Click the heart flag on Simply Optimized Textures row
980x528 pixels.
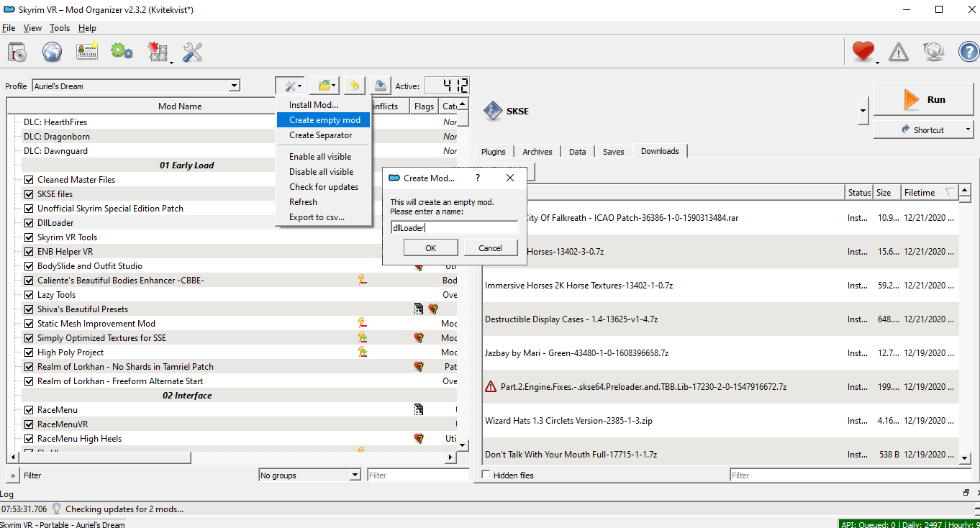pos(419,337)
